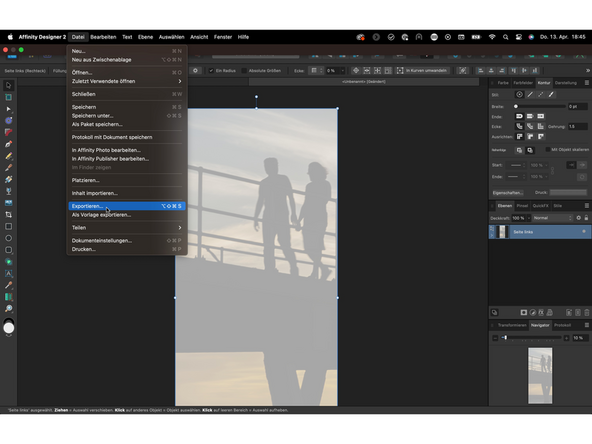Open the Deckkraft 100 % dropdown

tap(529, 218)
